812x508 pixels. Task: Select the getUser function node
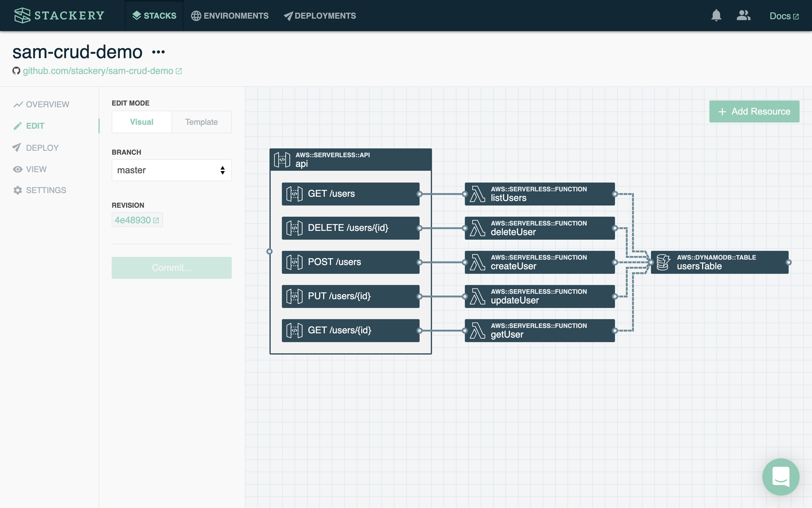click(540, 330)
